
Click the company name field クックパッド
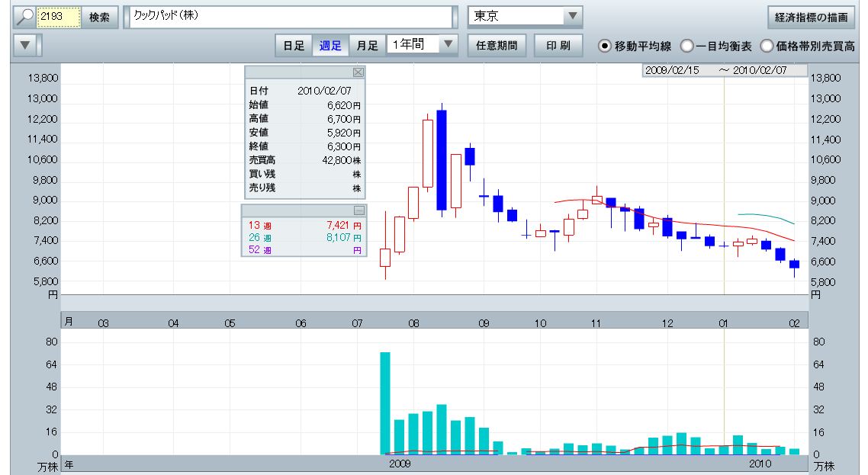tap(290, 17)
